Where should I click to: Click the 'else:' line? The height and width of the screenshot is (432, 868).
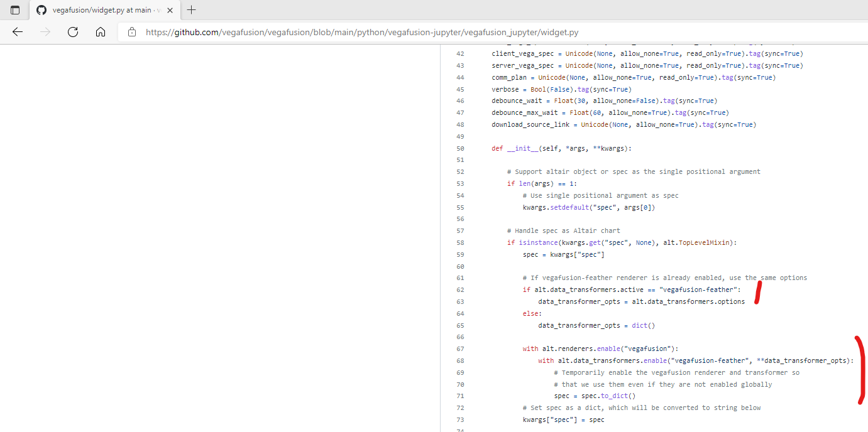(532, 313)
